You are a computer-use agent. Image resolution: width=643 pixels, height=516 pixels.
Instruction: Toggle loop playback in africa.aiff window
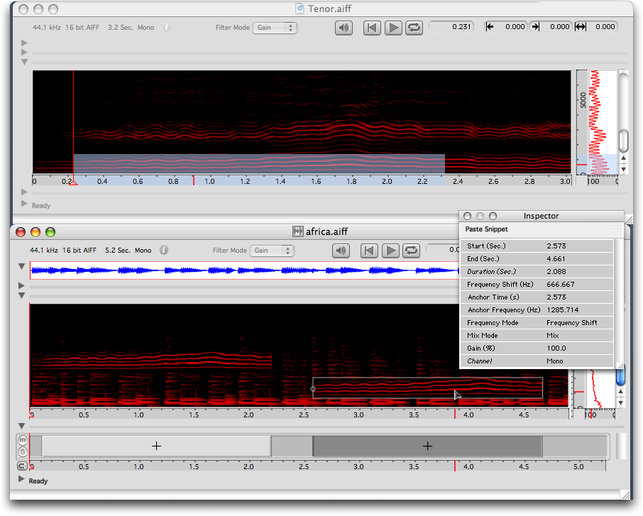click(411, 250)
